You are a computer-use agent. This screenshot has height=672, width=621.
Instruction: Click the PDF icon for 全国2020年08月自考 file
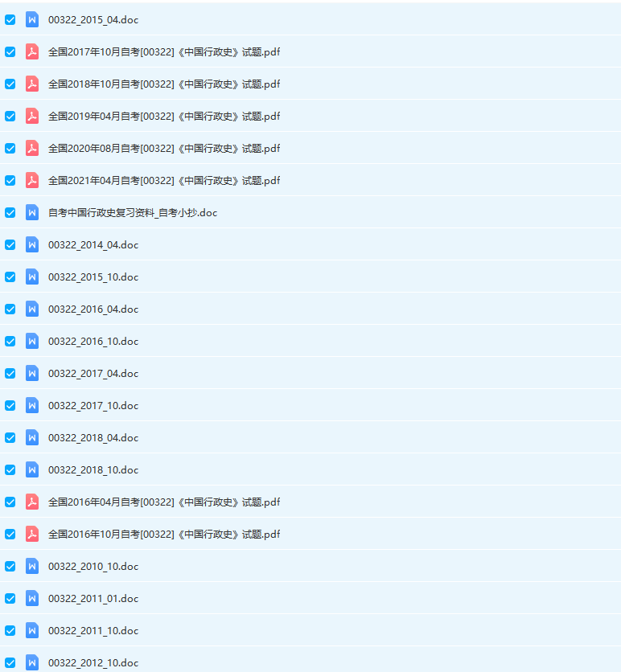pos(32,148)
